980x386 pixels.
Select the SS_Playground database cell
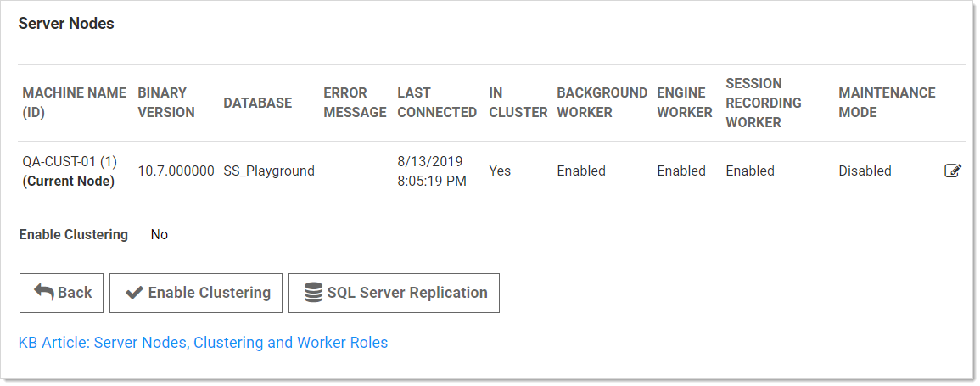(269, 171)
